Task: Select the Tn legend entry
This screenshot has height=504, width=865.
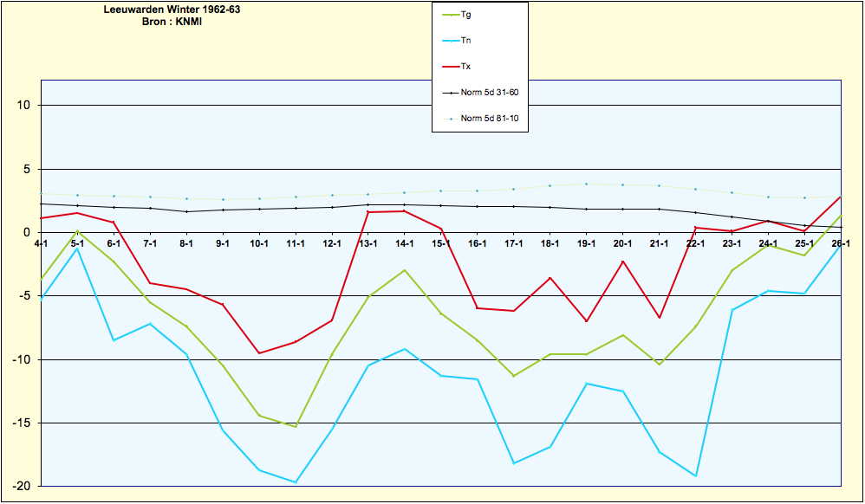Action: (x=457, y=41)
